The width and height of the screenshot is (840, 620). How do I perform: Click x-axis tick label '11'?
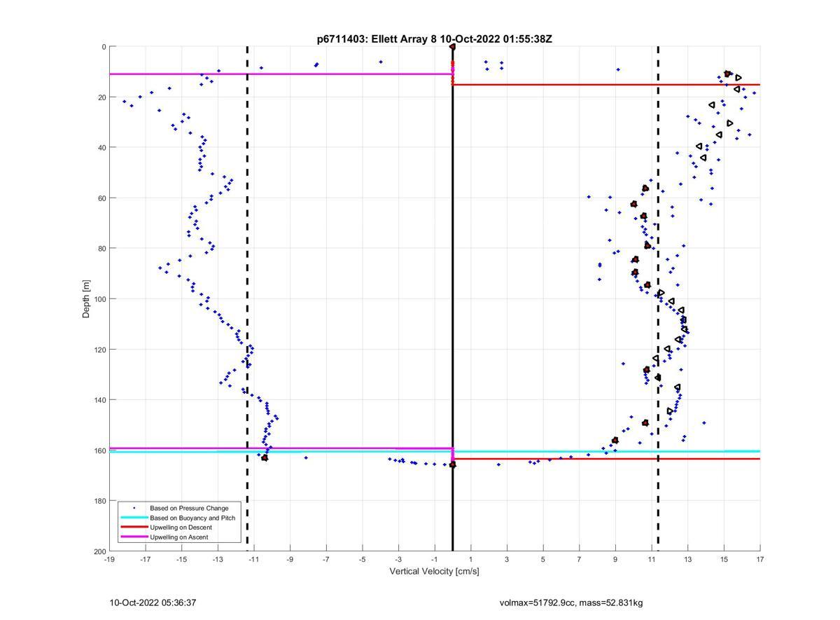652,559
